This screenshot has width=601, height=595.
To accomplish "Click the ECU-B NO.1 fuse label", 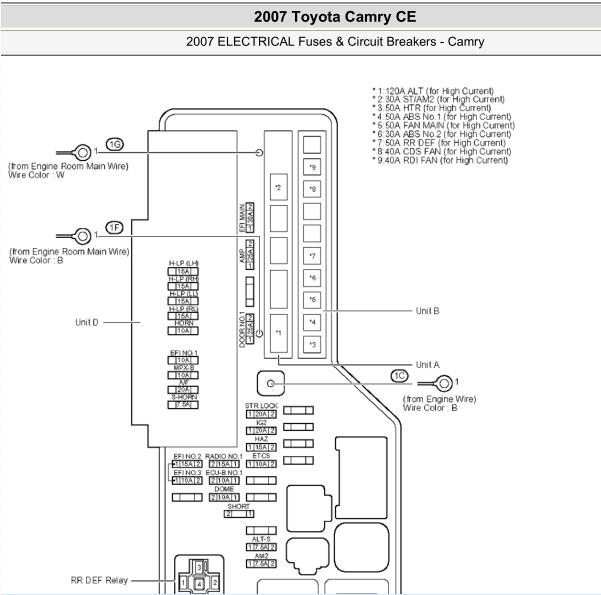I will pyautogui.click(x=224, y=473).
